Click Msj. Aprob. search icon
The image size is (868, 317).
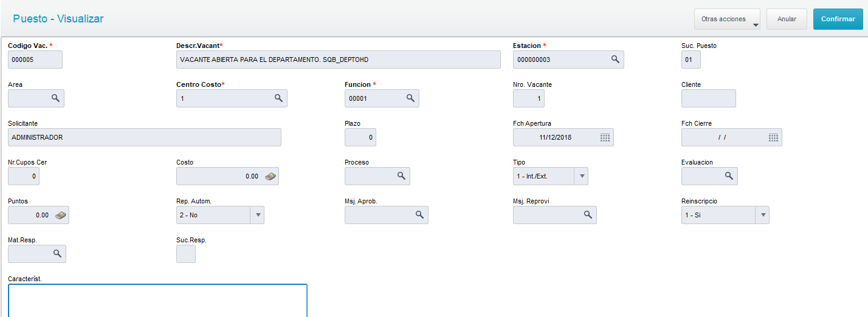419,215
